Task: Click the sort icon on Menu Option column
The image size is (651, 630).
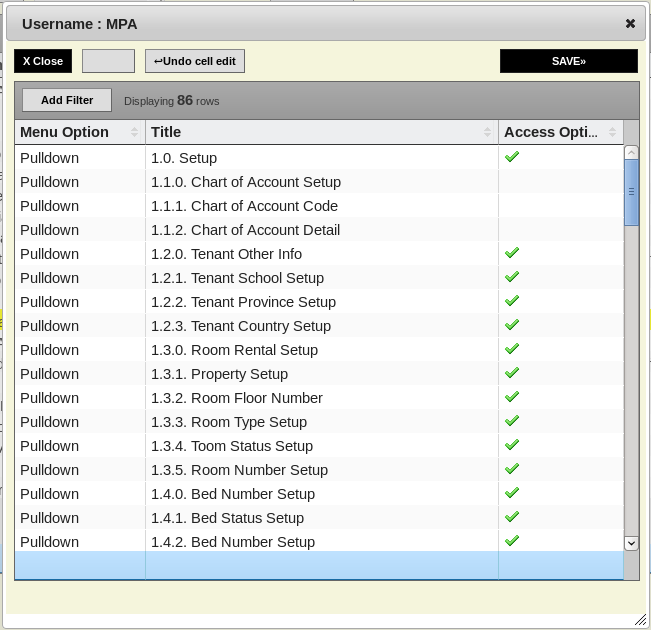Action: tap(134, 132)
